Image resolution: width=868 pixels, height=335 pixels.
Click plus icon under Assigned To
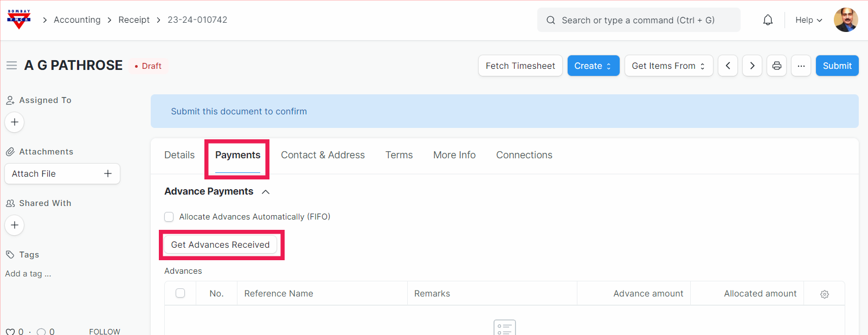tap(15, 122)
